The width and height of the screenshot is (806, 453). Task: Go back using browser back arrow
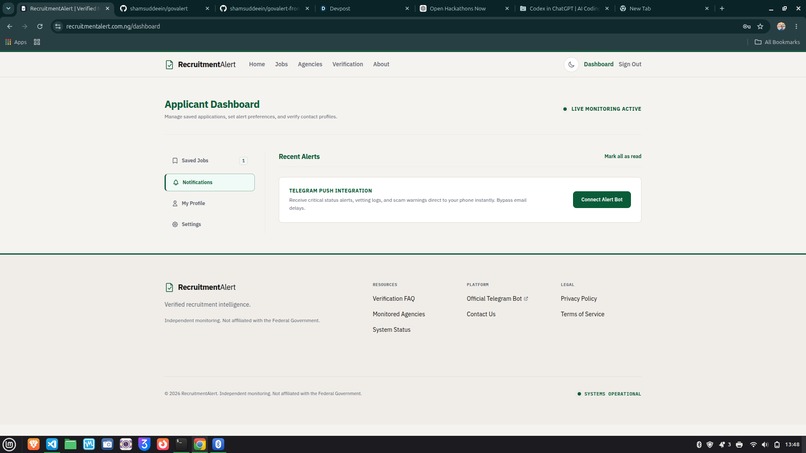10,26
